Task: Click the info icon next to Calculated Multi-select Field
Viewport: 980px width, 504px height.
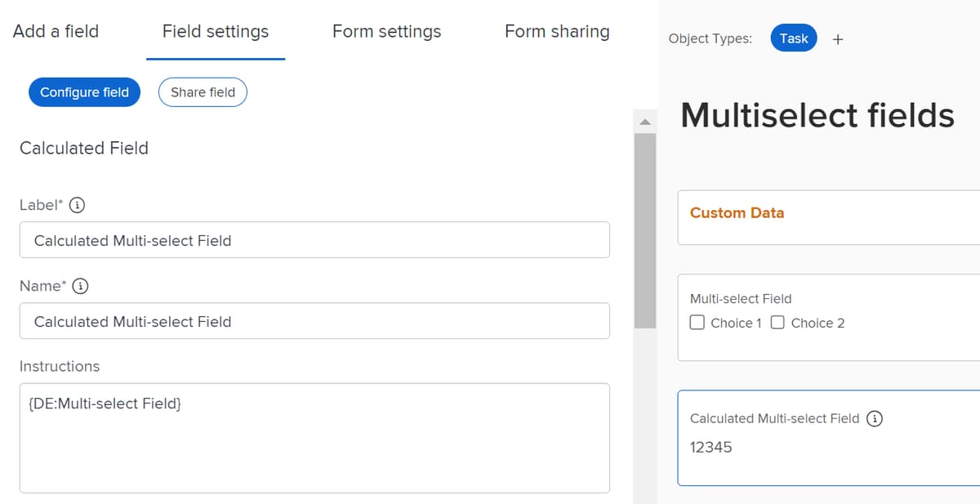Action: (x=874, y=418)
